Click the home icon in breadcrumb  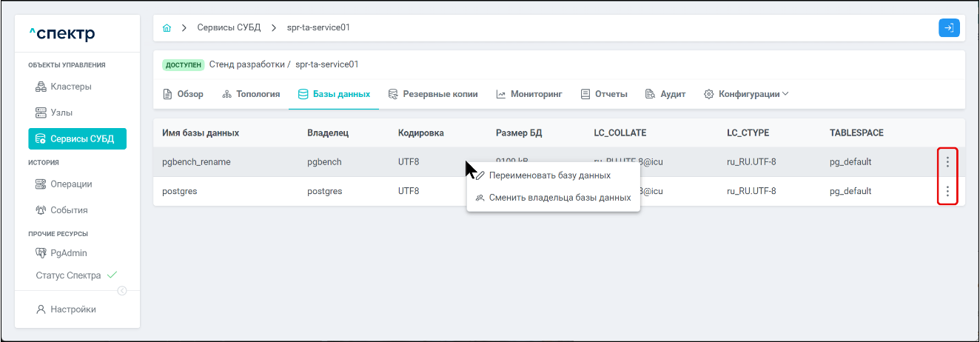click(x=167, y=28)
